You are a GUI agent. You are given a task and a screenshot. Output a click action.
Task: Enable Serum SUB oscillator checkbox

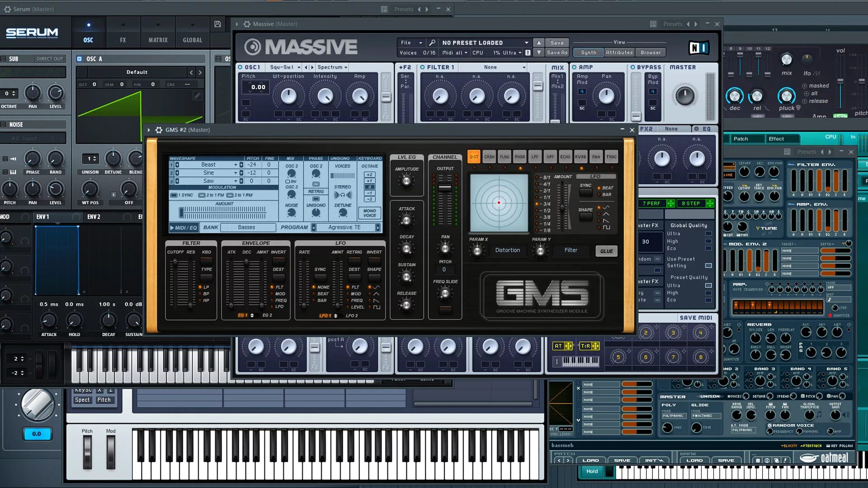click(4, 59)
